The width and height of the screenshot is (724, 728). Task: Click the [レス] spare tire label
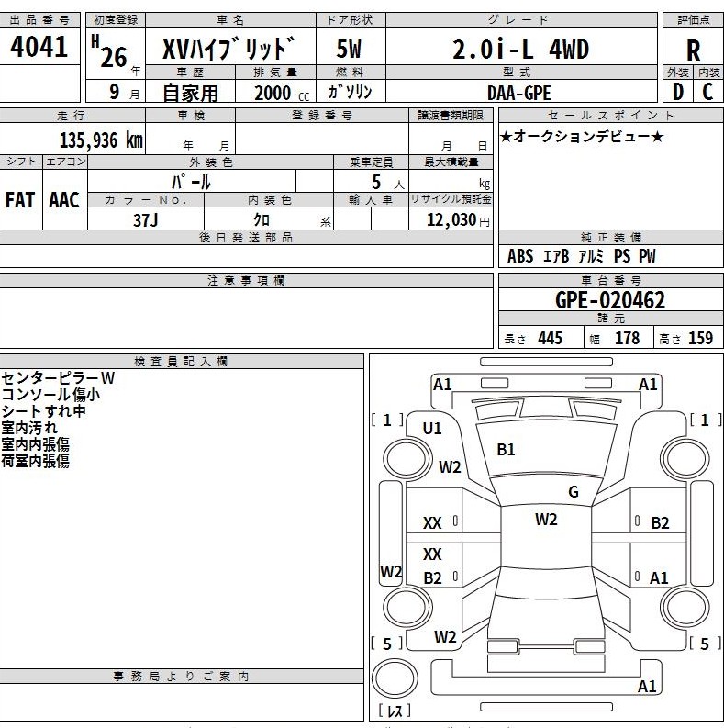[395, 711]
